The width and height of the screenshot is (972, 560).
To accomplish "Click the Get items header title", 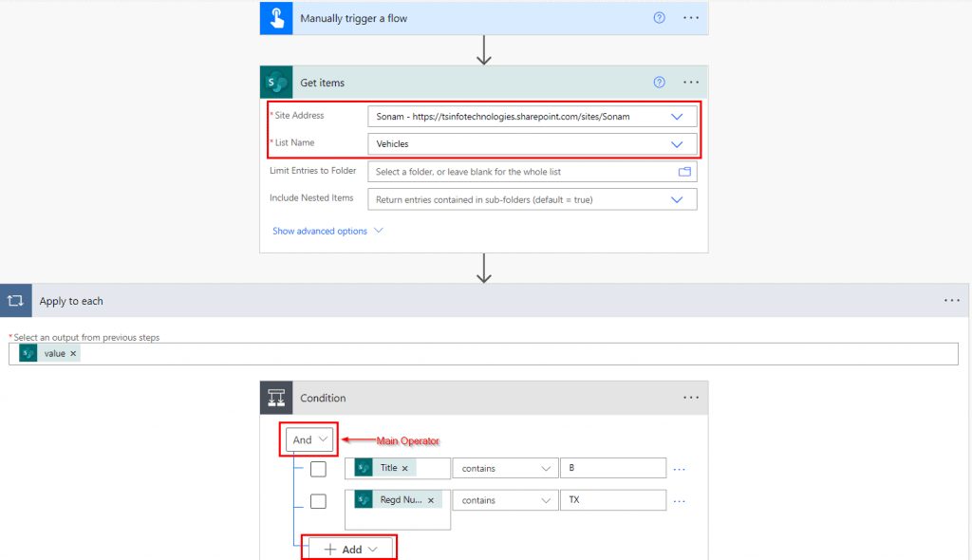I will (323, 83).
